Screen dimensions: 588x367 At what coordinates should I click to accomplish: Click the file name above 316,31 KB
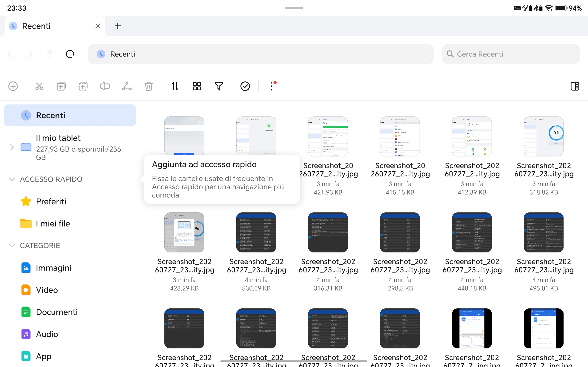328,266
